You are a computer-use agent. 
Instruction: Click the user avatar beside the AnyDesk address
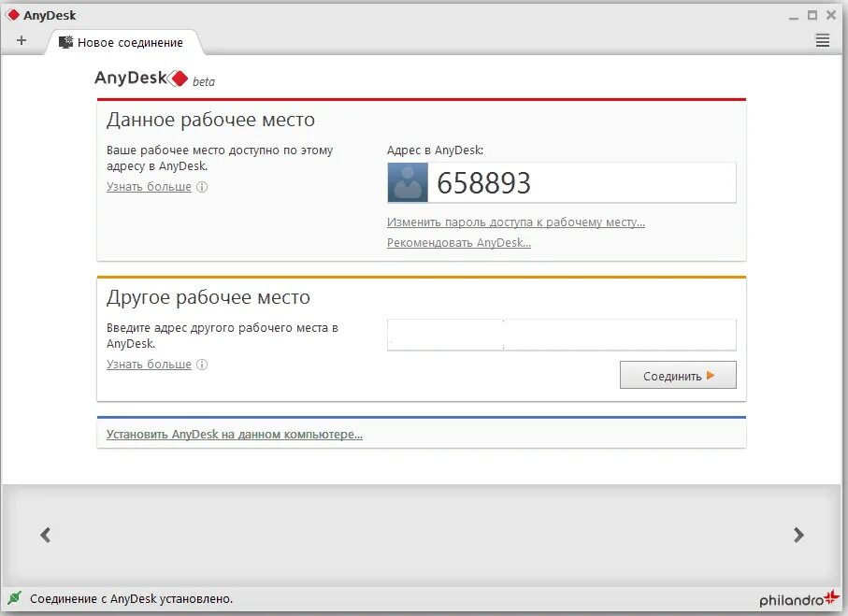408,183
